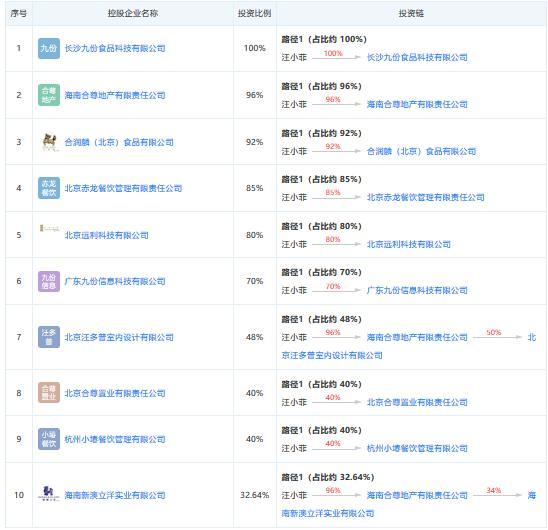Open 合润酿（北京）食品有限公司 in company name column
This screenshot has height=530, width=548.
(x=119, y=142)
